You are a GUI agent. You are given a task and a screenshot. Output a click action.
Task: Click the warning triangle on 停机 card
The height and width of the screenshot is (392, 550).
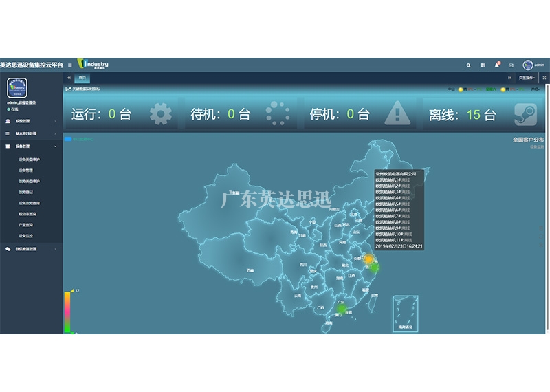pyautogui.click(x=397, y=113)
